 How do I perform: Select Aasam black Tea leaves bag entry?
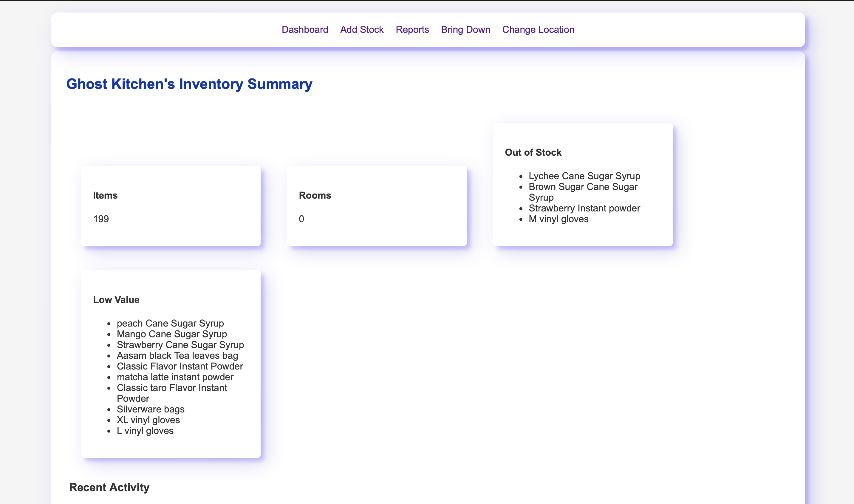[177, 355]
